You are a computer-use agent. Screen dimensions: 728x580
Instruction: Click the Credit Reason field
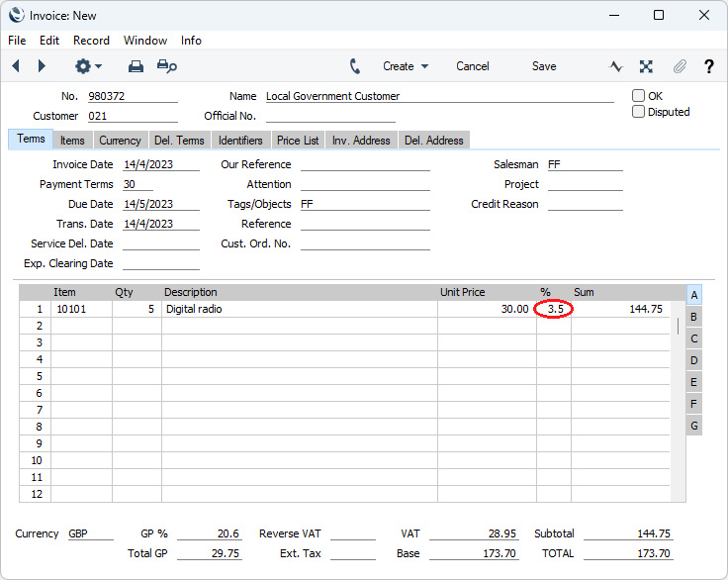(585, 204)
